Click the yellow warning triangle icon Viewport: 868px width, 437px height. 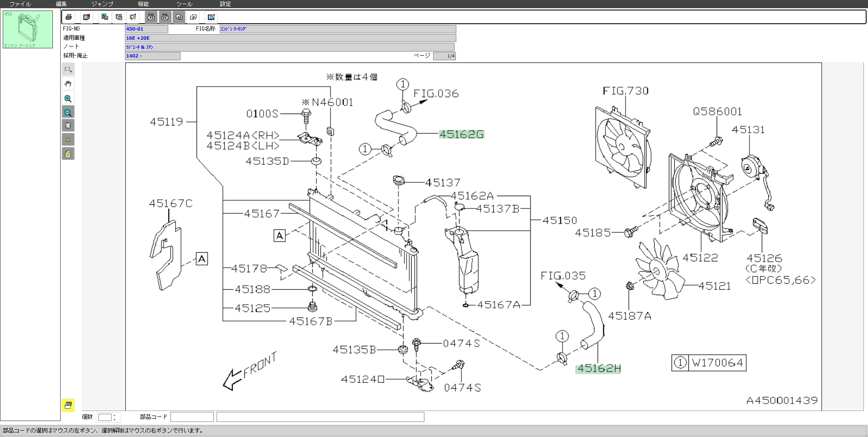tap(68, 140)
